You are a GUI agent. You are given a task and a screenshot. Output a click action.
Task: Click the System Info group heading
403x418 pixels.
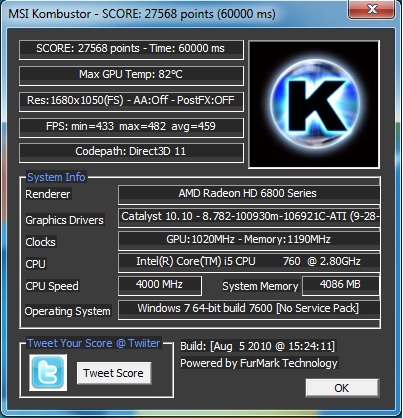pos(56,177)
